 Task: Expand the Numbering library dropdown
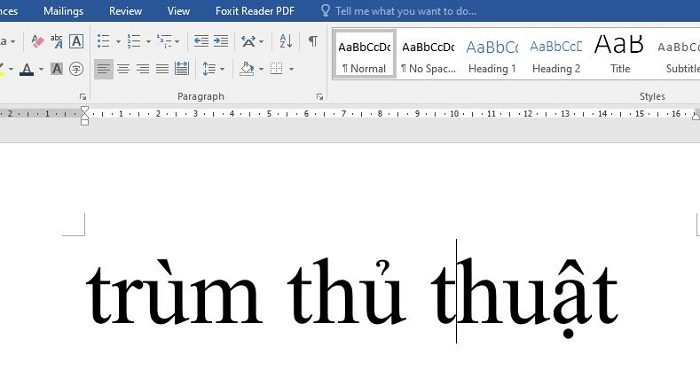click(148, 42)
